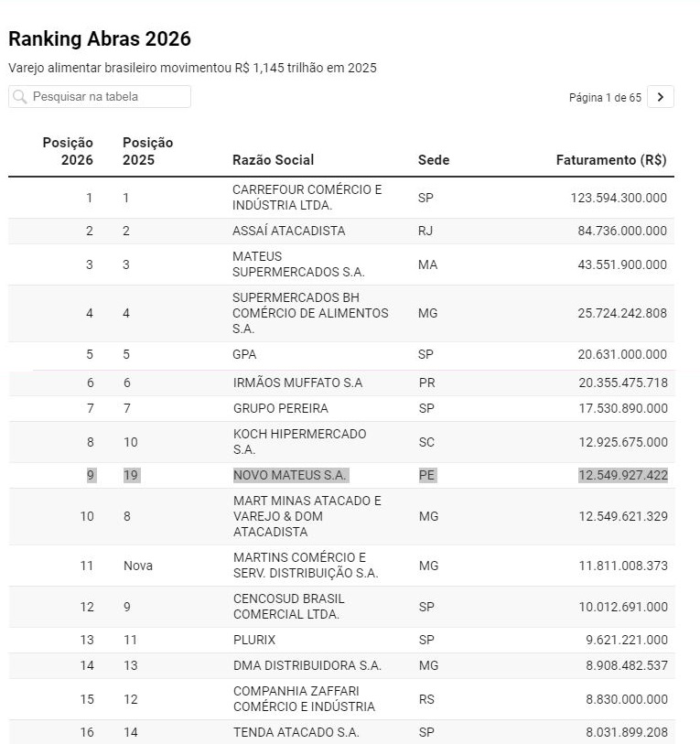700x744 pixels.
Task: Sort by Faturamento (R$) column header
Action: (610, 160)
